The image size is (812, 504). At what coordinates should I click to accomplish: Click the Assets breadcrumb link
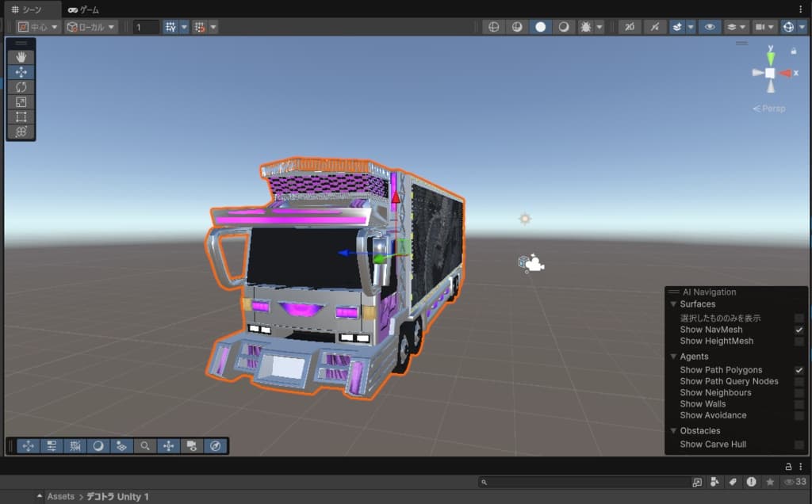click(60, 497)
